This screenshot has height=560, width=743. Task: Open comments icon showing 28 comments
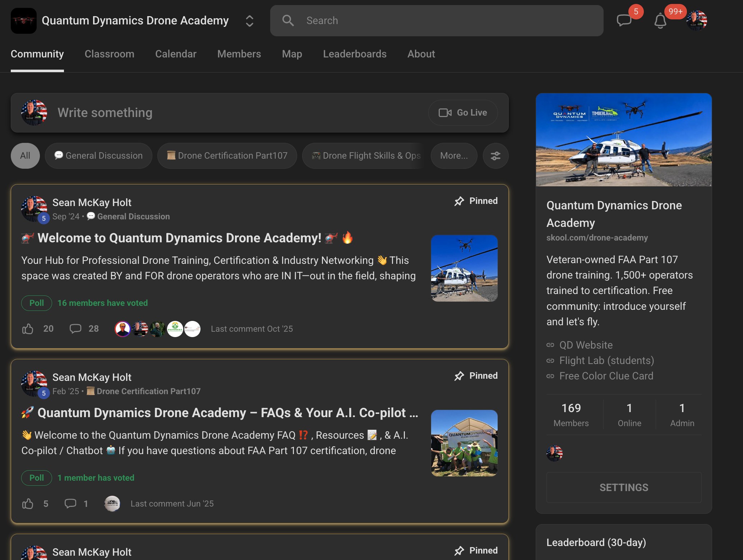coord(75,329)
